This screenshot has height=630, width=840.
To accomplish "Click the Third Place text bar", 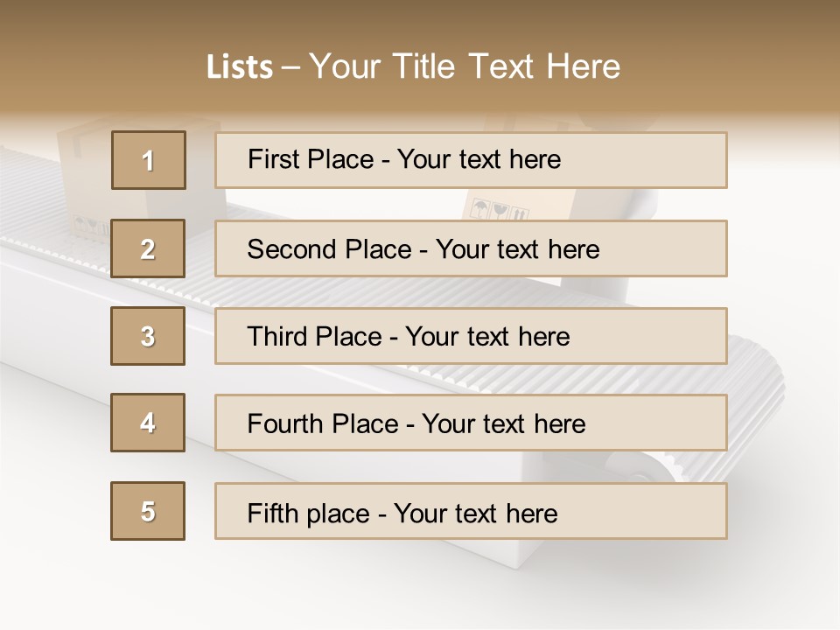I will [471, 336].
